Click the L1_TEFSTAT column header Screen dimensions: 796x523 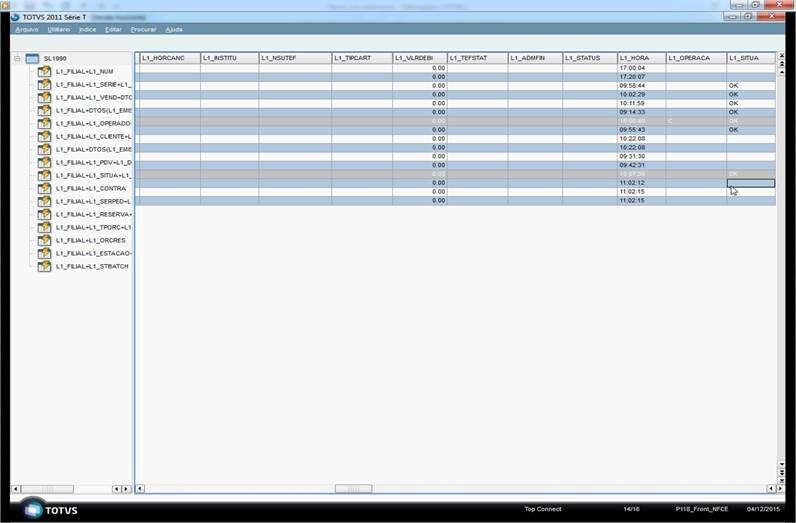click(478, 58)
